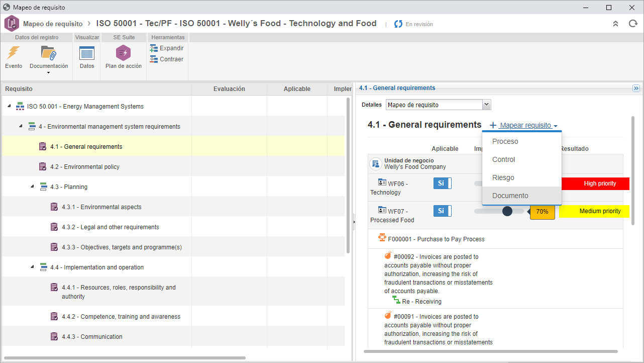Viewport: 644px width, 363px height.
Task: Click the 4.4.3 Communication row icon
Action: pos(55,337)
